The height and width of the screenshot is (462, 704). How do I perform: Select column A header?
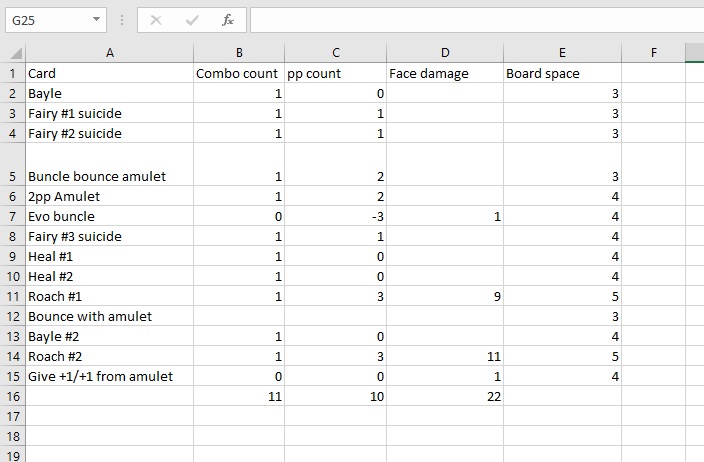pyautogui.click(x=110, y=53)
